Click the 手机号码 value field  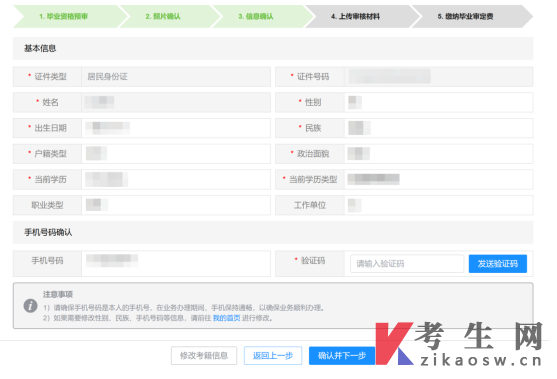coord(176,263)
